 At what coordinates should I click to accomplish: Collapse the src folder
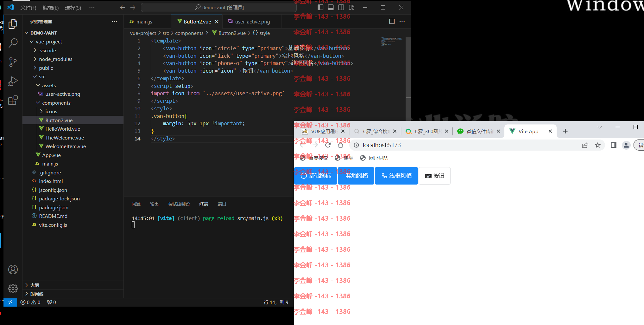[x=35, y=77]
